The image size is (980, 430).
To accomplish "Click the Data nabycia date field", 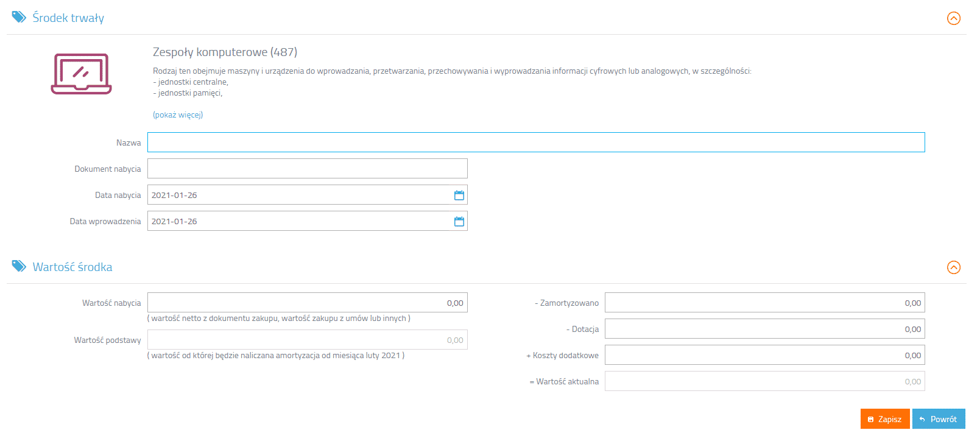I will click(308, 195).
